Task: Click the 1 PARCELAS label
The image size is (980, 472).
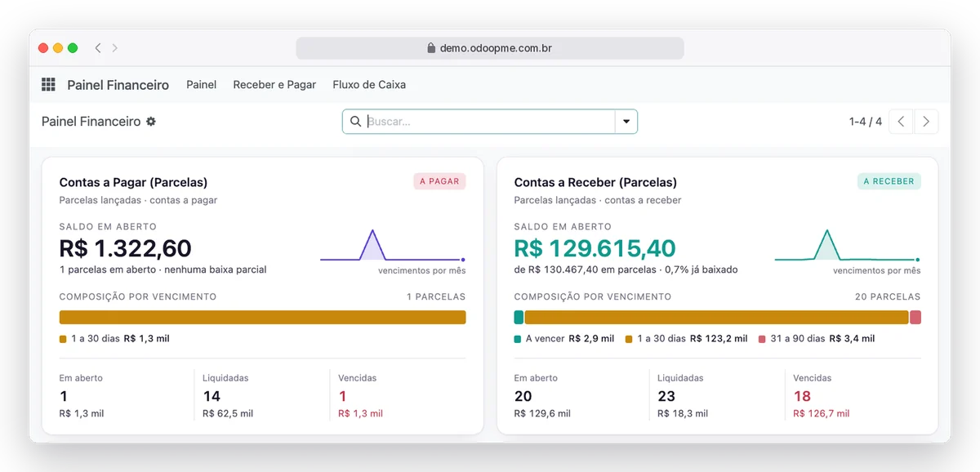Action: (436, 297)
